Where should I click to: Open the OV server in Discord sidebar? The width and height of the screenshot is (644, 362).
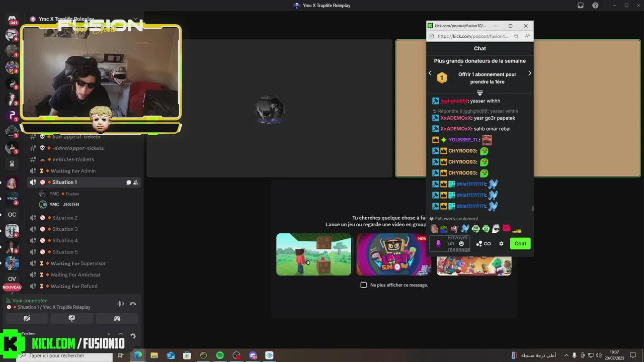tap(12, 279)
